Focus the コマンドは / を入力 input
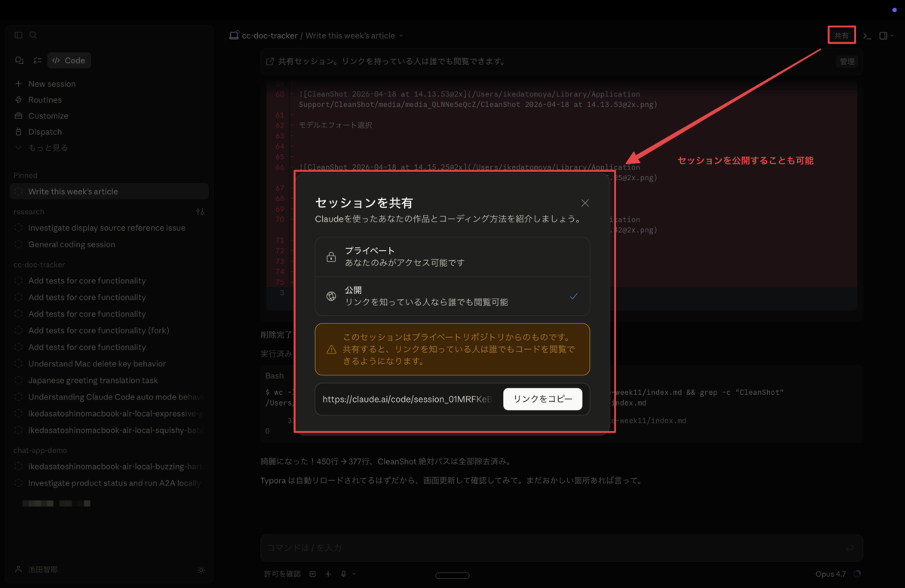 (561, 548)
